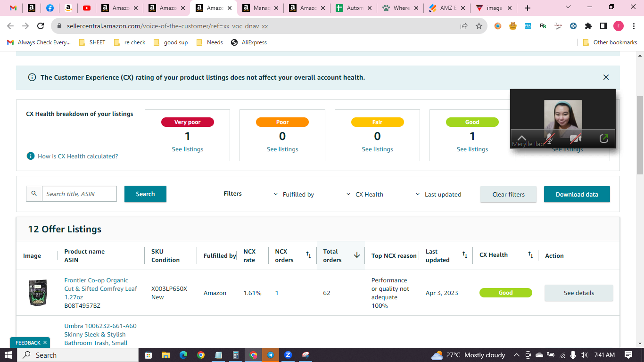644x362 pixels.
Task: Dismiss the CX rating info banner
Action: [x=606, y=77]
